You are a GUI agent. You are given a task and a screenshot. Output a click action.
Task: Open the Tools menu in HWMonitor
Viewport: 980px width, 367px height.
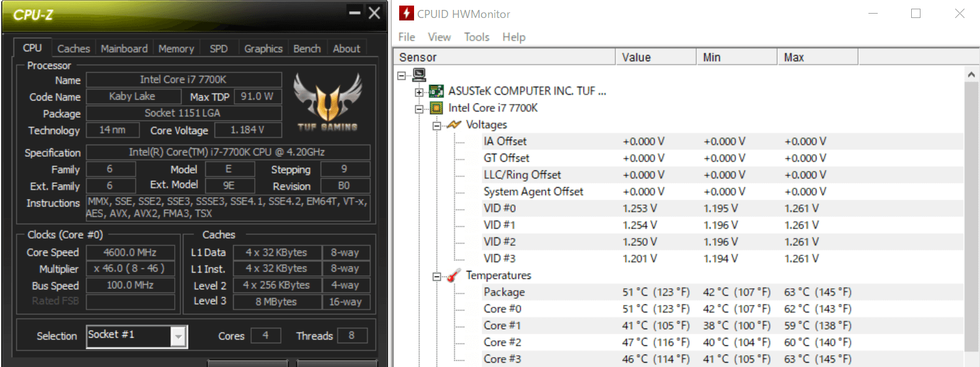(x=477, y=37)
